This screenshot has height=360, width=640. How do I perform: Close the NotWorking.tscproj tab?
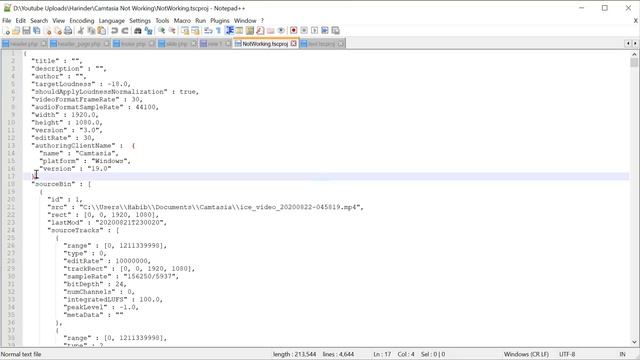(293, 43)
